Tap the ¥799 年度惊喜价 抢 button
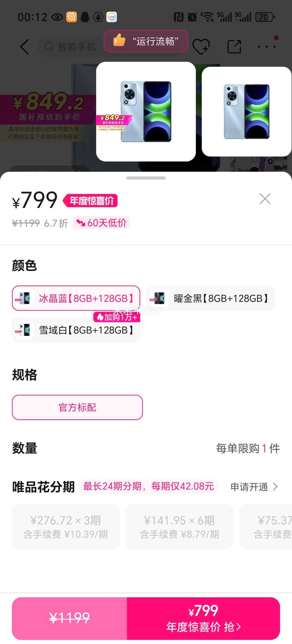292x644 pixels. pos(203,618)
